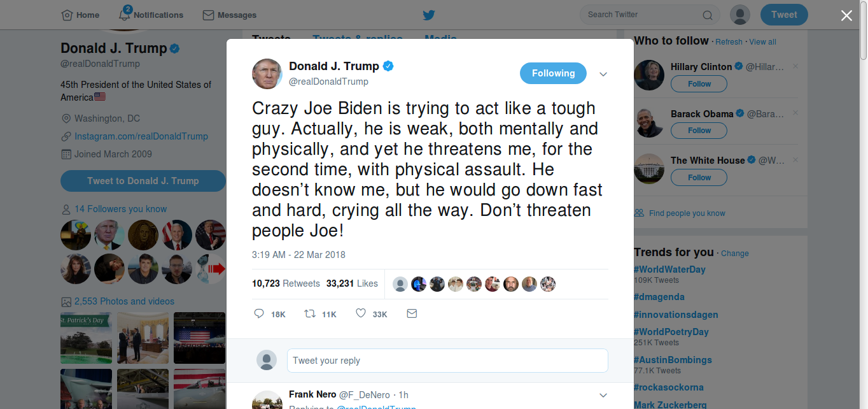Follow Hillary Clinton
Screen dimensions: 868x409
(699, 83)
